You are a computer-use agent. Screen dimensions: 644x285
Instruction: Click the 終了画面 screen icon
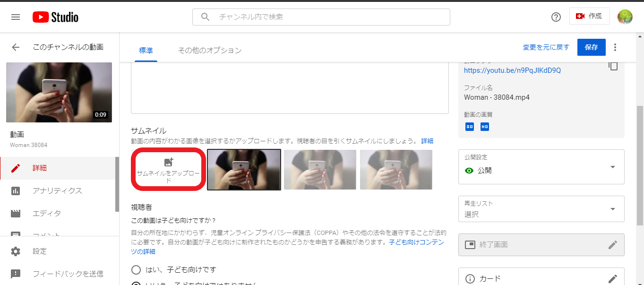coord(470,245)
